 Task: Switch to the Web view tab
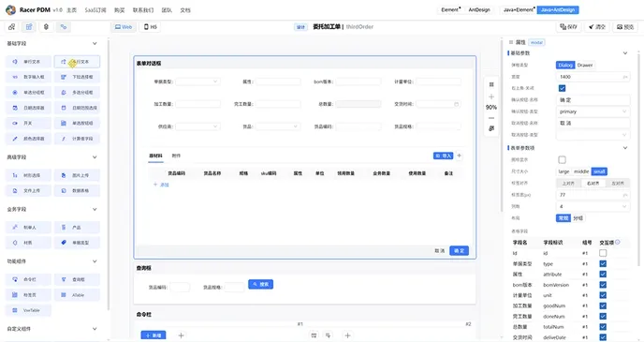[124, 27]
